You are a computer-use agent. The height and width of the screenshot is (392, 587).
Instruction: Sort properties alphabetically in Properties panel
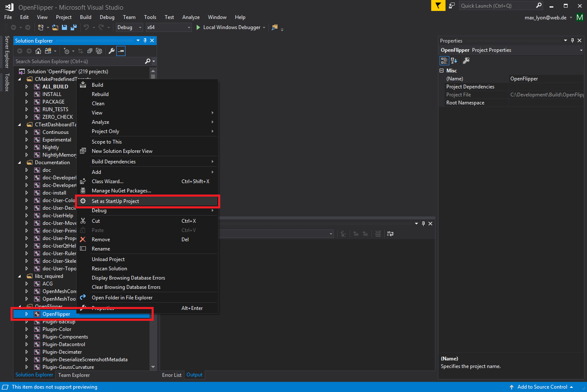[454, 61]
